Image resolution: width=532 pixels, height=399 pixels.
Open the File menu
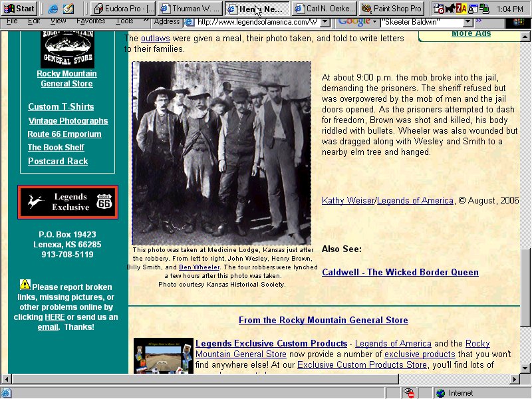coord(12,21)
